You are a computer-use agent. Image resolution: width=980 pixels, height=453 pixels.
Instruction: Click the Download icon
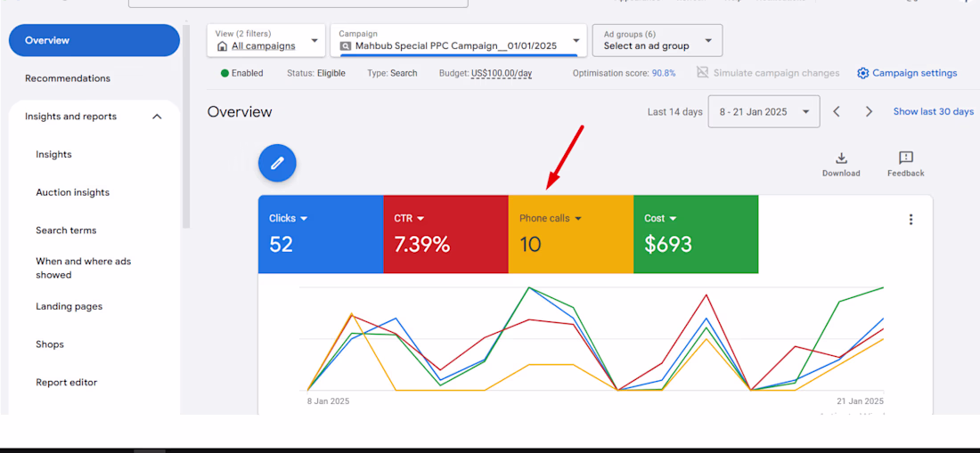841,158
